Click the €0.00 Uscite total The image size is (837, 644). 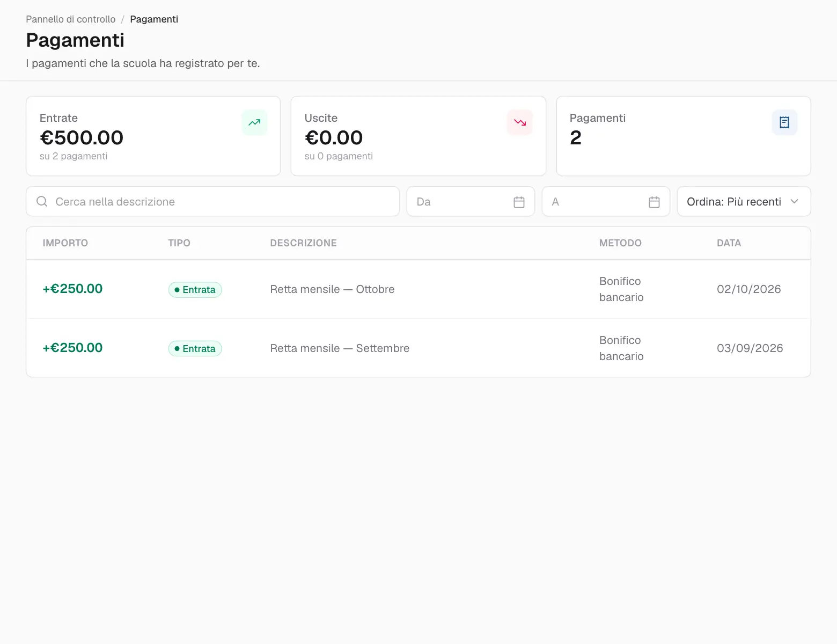pyautogui.click(x=334, y=138)
